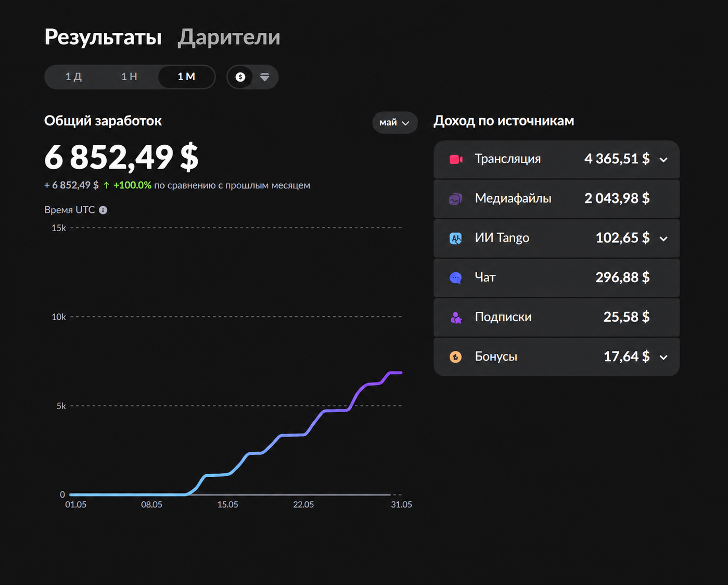Screen dimensions: 728x585
Task: Click the purple media icon beside Медиафайлы
Action: pyautogui.click(x=455, y=199)
